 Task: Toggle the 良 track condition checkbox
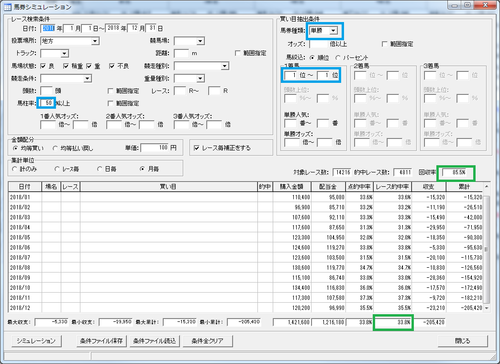coord(43,66)
